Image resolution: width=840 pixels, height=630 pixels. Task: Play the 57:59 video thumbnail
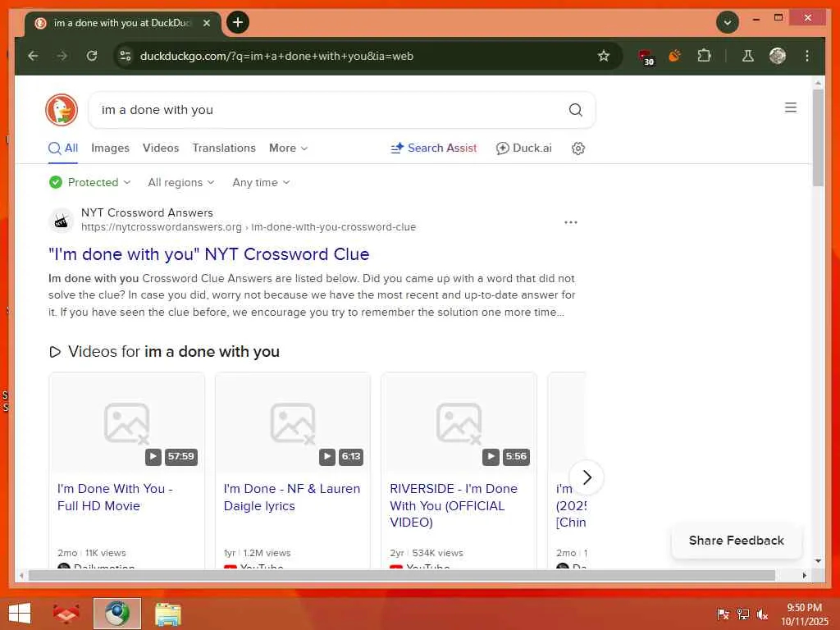click(x=126, y=423)
